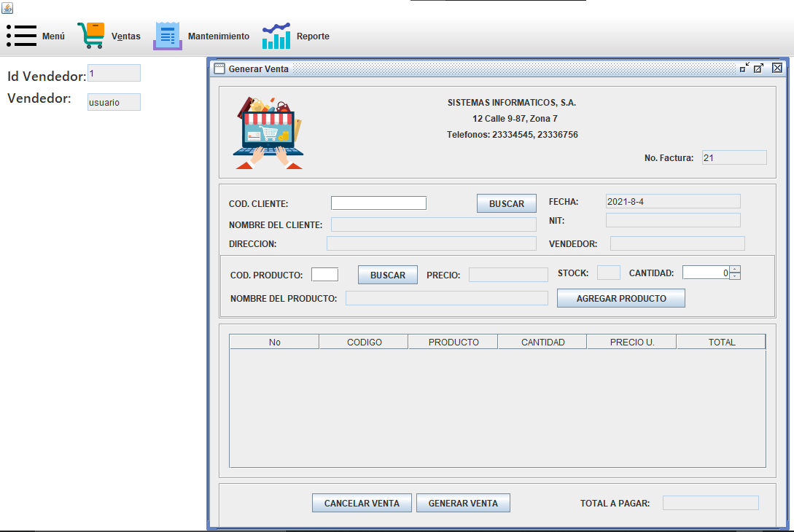Select the Mantenimiento toolbar label
794x532 pixels.
coord(218,36)
